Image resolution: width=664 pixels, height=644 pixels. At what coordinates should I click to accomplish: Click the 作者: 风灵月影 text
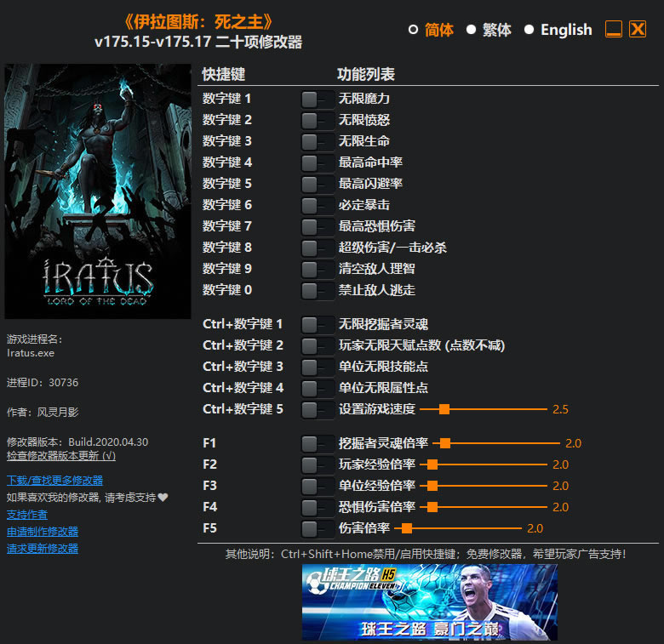click(x=43, y=412)
